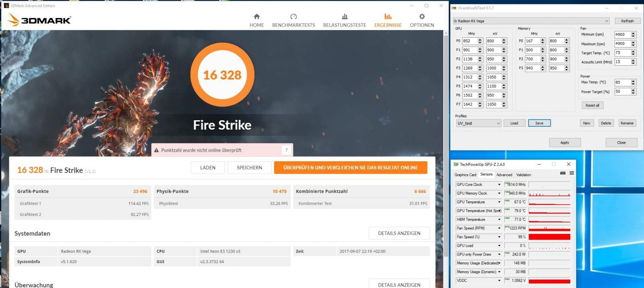Open GPU only Power Draw dropdown

pos(499,254)
